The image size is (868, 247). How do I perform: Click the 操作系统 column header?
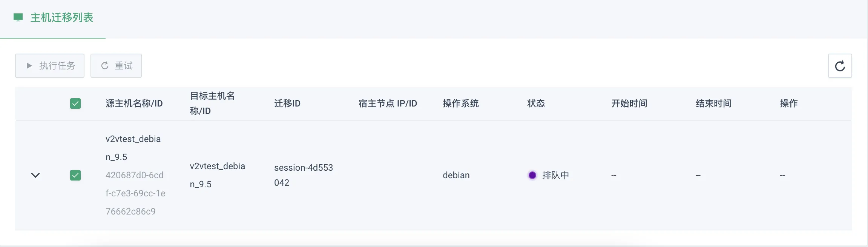[x=461, y=103]
